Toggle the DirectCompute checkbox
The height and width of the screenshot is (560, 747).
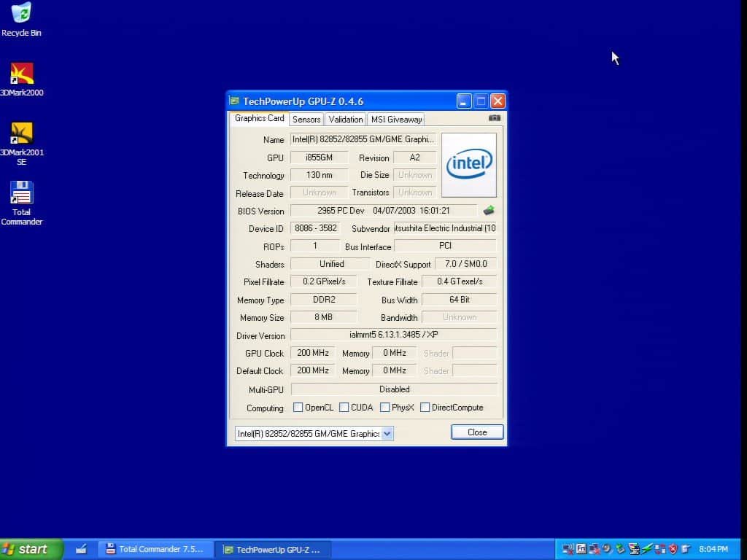tap(425, 407)
